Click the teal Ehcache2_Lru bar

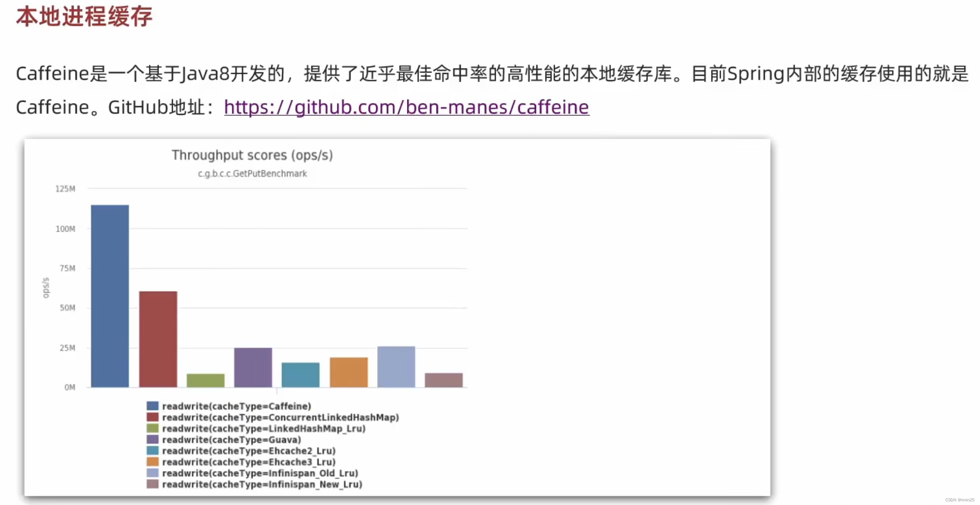[301, 375]
